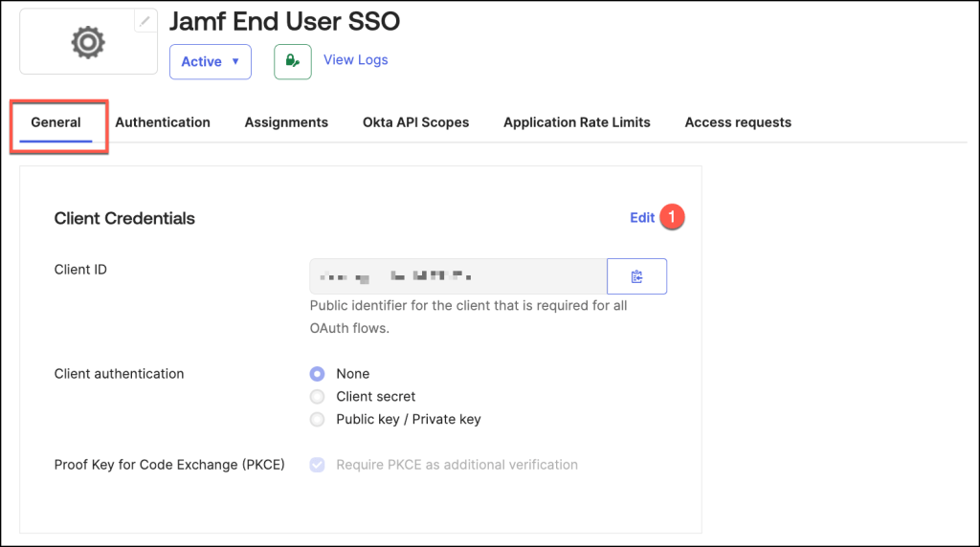Open the Access requests tab
Image resolution: width=980 pixels, height=547 pixels.
(x=738, y=122)
